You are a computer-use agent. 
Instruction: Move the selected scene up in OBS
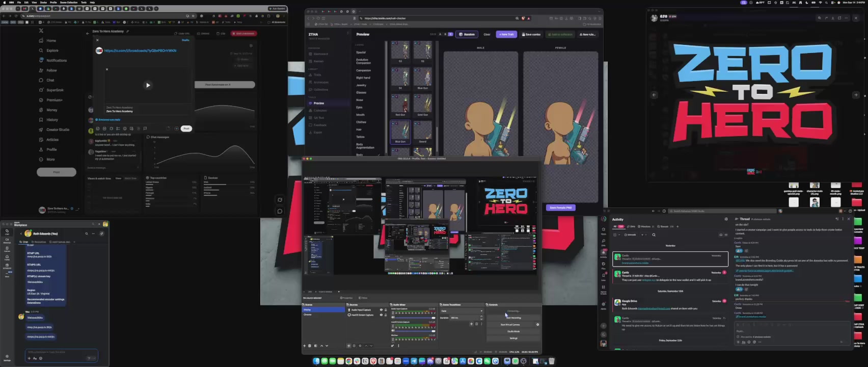321,346
